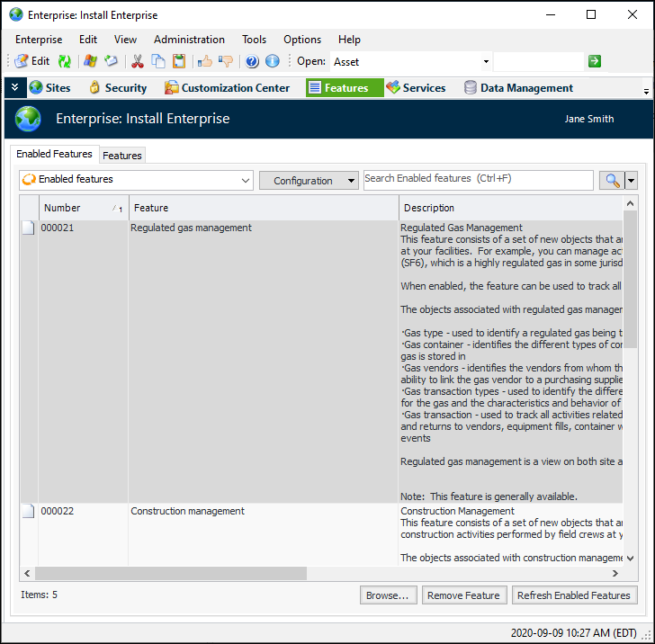Click vertical scrollbar down arrow
Screen dimensions: 655x644
point(631,559)
